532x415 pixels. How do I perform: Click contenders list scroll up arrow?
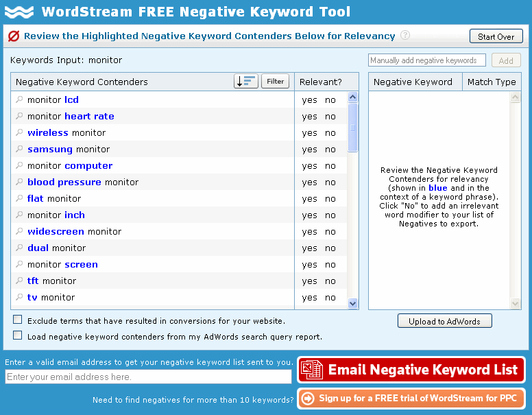(352, 97)
